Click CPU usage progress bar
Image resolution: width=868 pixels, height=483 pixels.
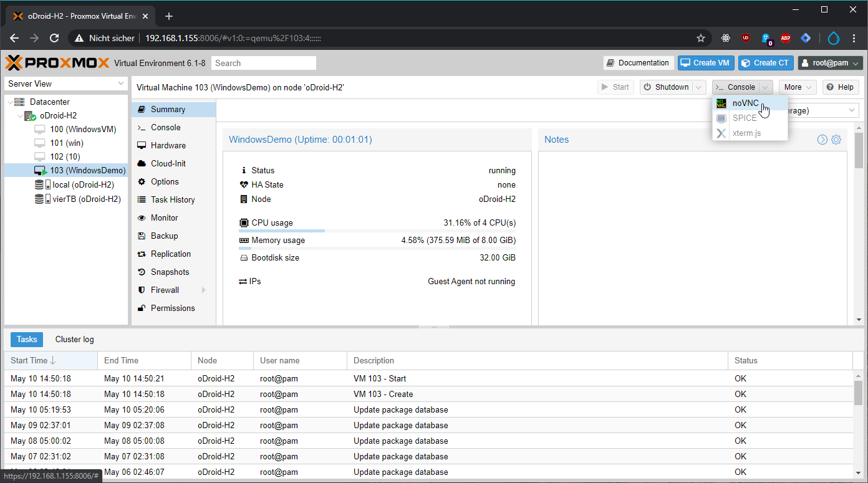[x=378, y=231]
